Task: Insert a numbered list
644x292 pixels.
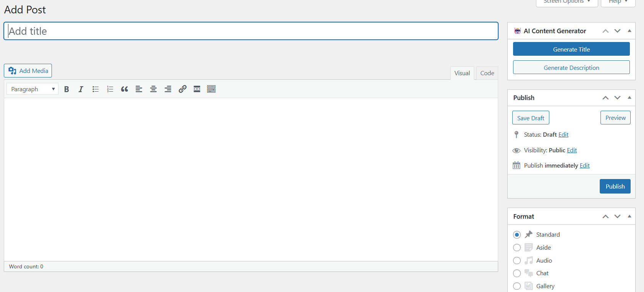Action: (x=110, y=89)
